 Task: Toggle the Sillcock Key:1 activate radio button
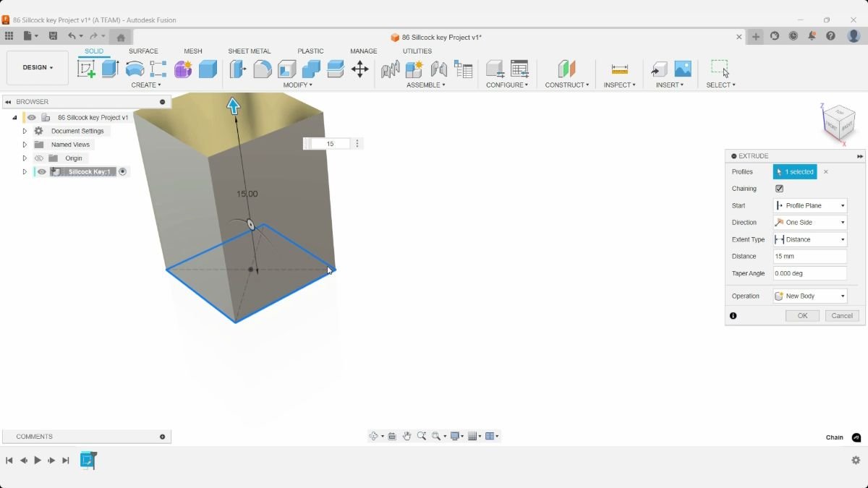[122, 172]
